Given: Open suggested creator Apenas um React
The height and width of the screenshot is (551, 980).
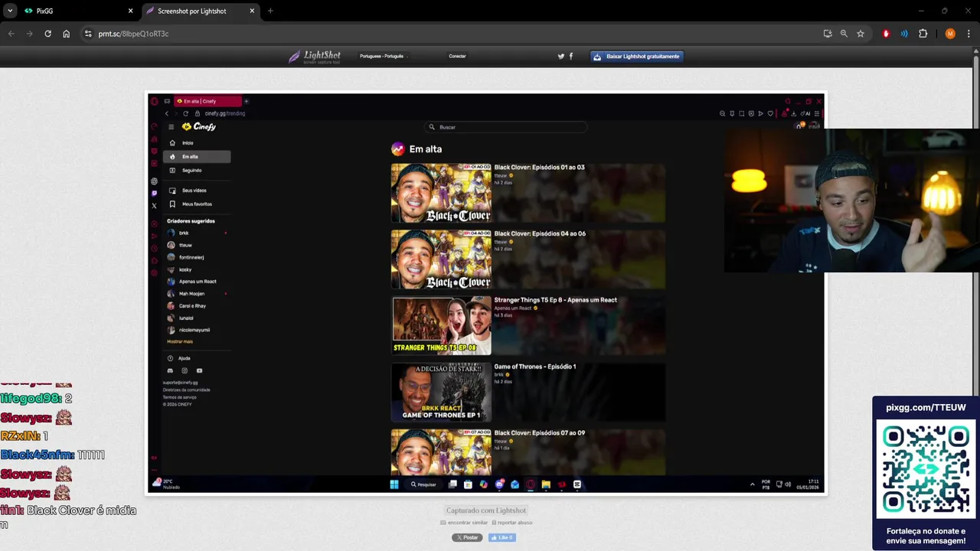Looking at the screenshot, I should coord(197,282).
